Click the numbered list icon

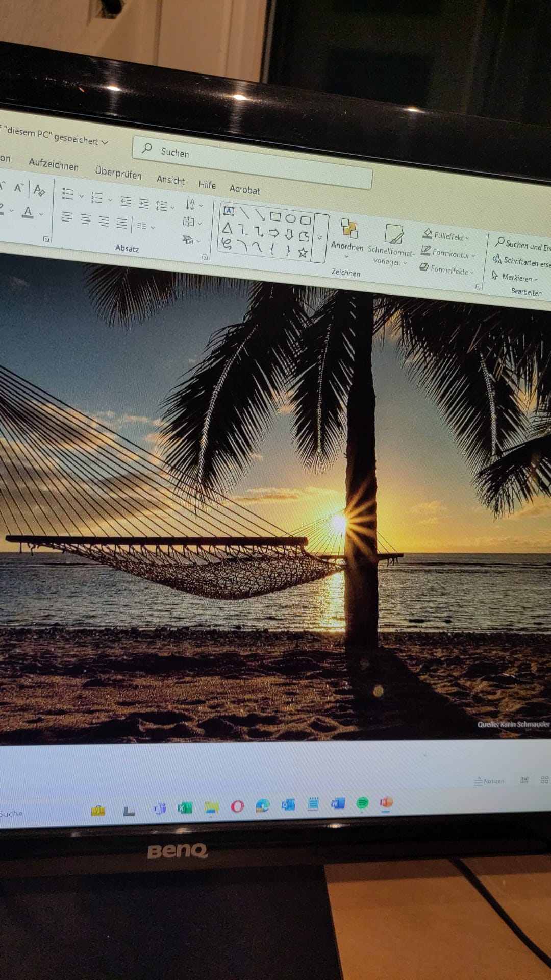point(96,197)
